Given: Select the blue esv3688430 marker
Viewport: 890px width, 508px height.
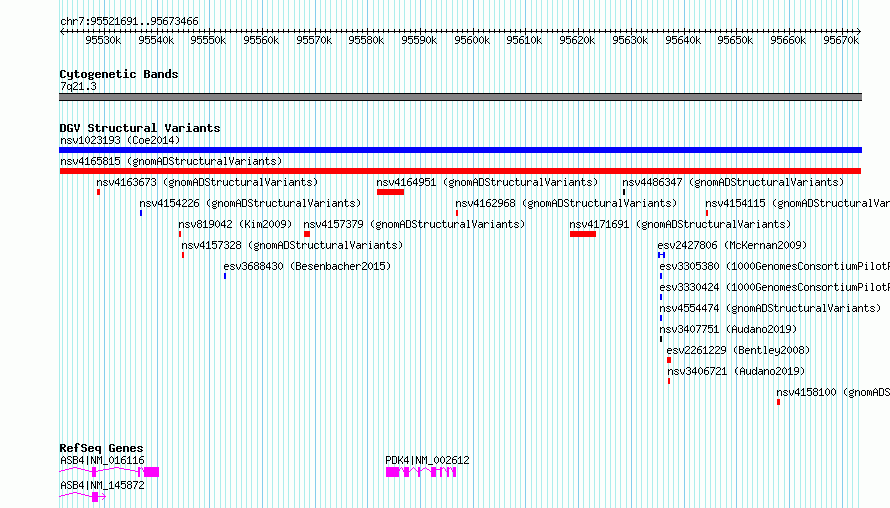Looking at the screenshot, I should [x=225, y=276].
